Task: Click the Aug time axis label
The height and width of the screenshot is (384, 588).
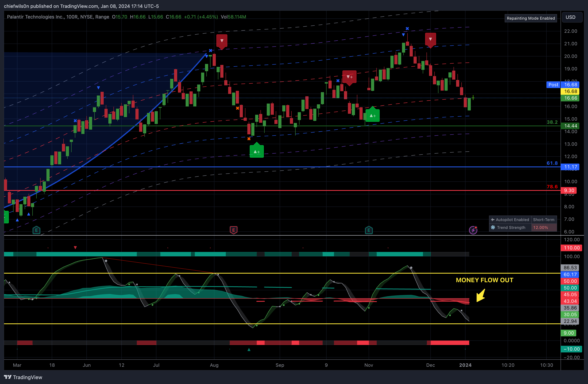Action: click(x=214, y=365)
